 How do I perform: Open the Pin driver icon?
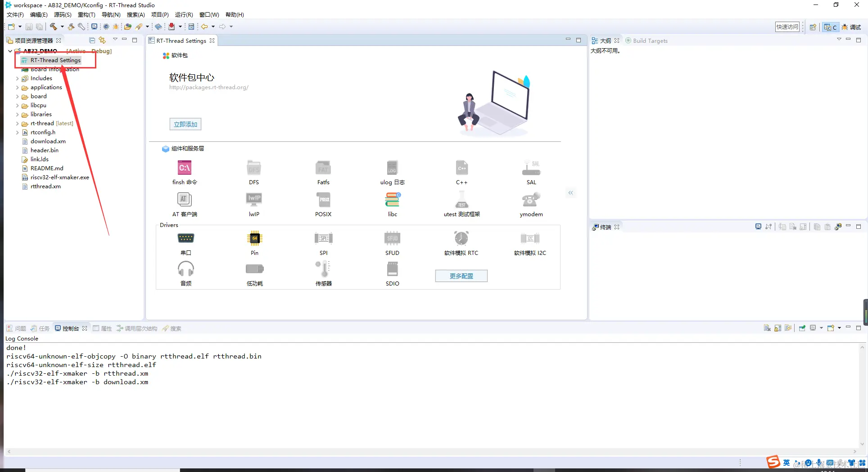[254, 238]
